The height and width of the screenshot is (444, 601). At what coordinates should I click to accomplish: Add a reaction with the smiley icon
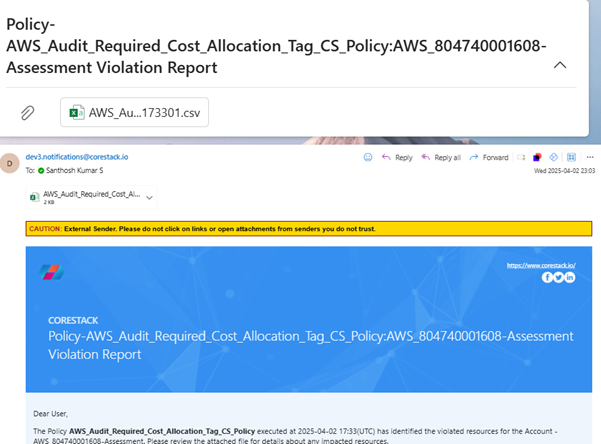(x=368, y=157)
